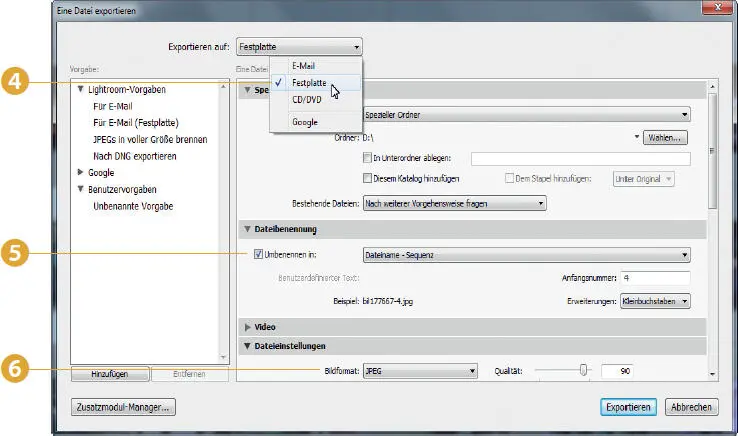This screenshot has height=436, width=738.
Task: Click the Wählen... folder button
Action: pyautogui.click(x=665, y=137)
